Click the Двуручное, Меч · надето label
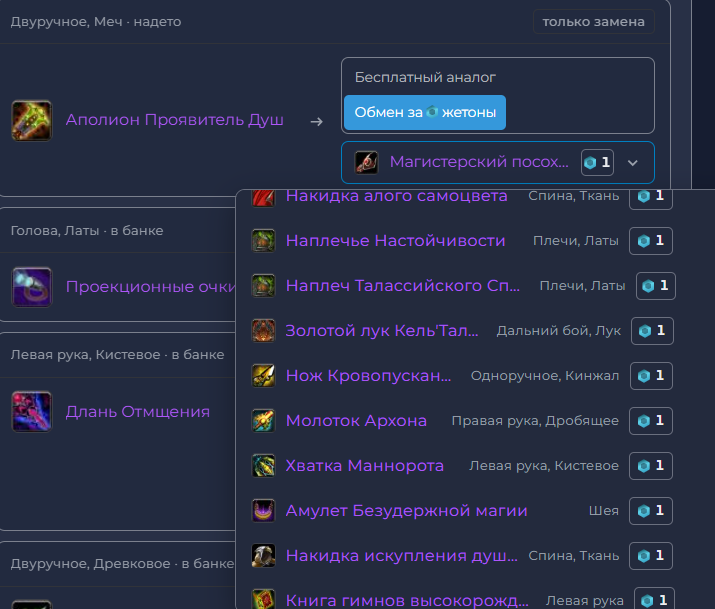The width and height of the screenshot is (715, 609). 96,22
